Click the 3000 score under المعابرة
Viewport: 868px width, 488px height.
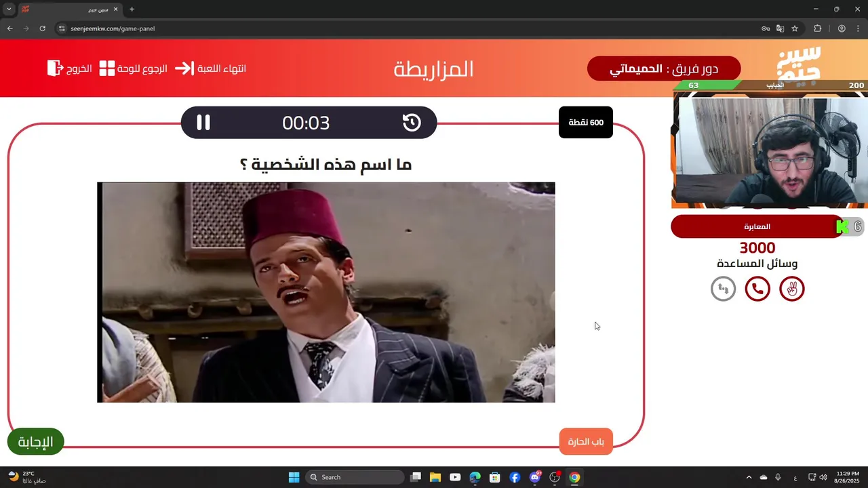point(757,248)
